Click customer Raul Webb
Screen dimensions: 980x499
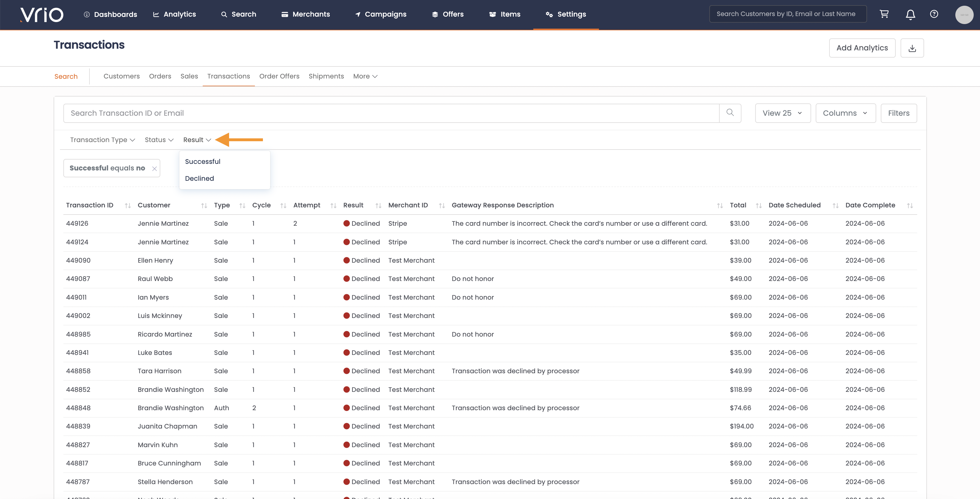click(155, 279)
